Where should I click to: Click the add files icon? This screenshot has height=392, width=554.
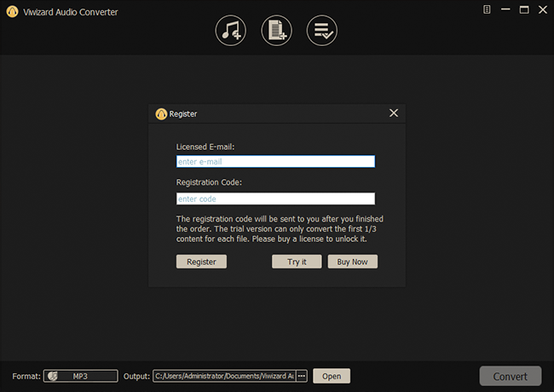pyautogui.click(x=277, y=31)
